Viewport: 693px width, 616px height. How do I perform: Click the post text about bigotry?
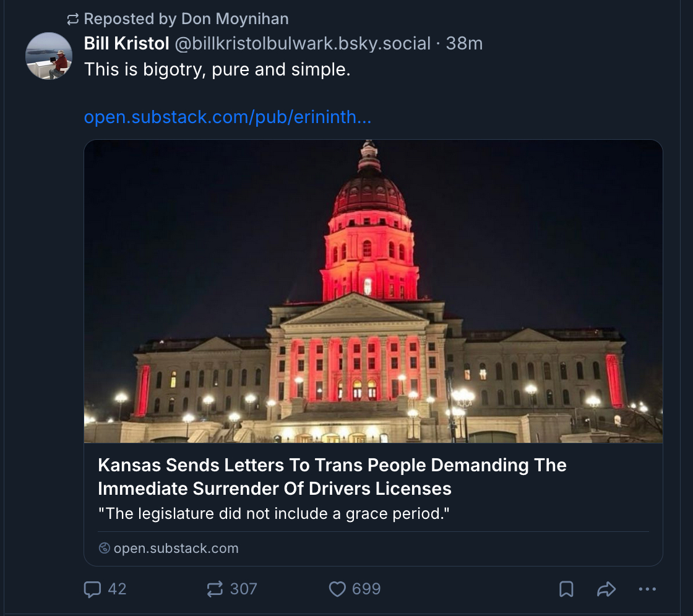coord(217,69)
